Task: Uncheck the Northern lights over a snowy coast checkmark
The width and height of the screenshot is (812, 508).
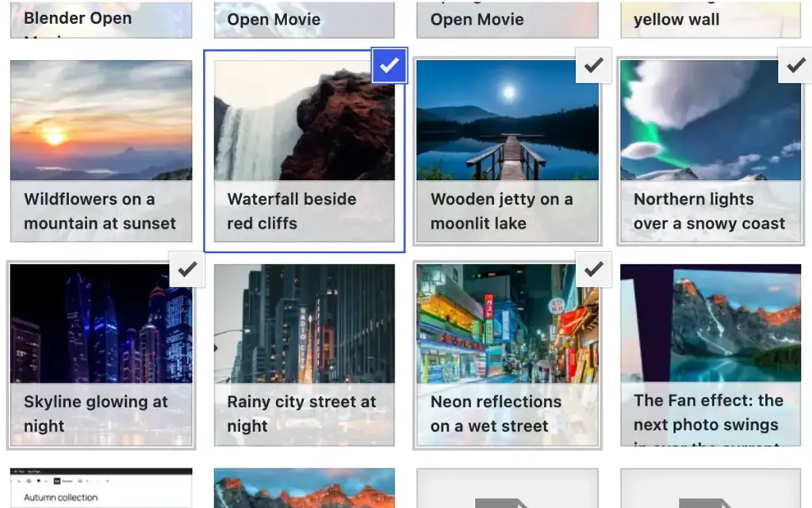Action: (x=795, y=65)
